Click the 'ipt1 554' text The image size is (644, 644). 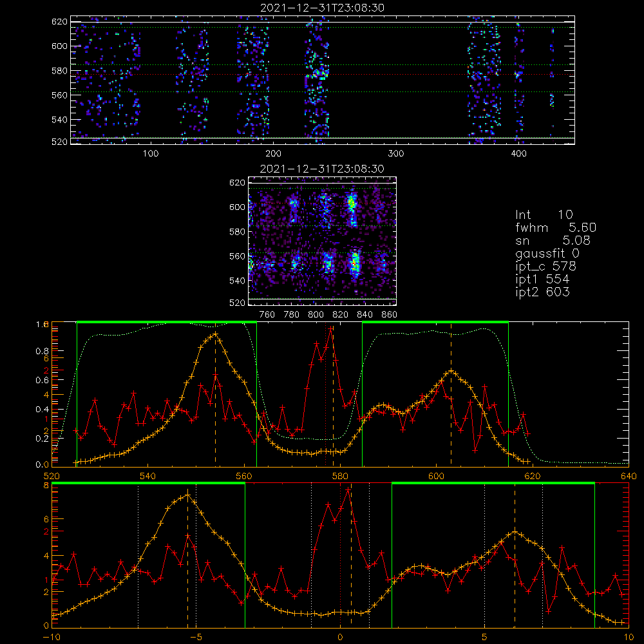(542, 279)
